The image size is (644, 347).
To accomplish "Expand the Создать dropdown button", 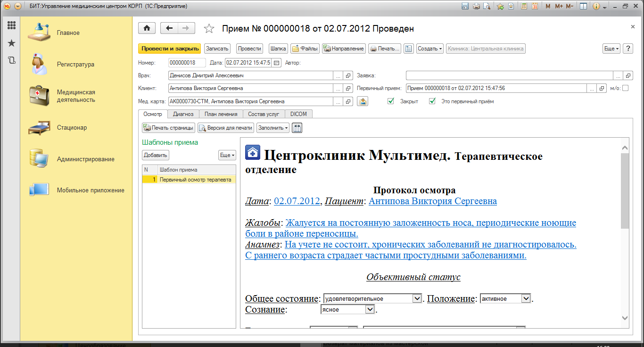I will [430, 49].
